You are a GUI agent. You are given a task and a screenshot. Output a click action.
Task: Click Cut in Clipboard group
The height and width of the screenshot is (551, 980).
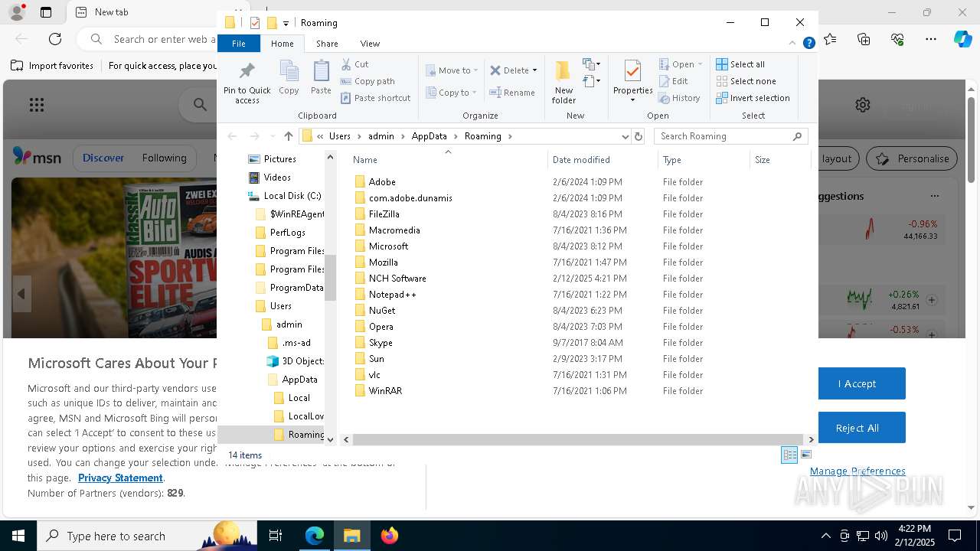coord(354,64)
